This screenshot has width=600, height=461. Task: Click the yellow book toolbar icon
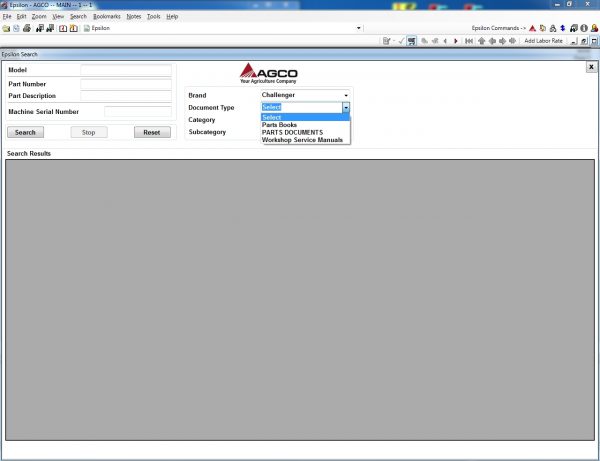click(x=73, y=28)
